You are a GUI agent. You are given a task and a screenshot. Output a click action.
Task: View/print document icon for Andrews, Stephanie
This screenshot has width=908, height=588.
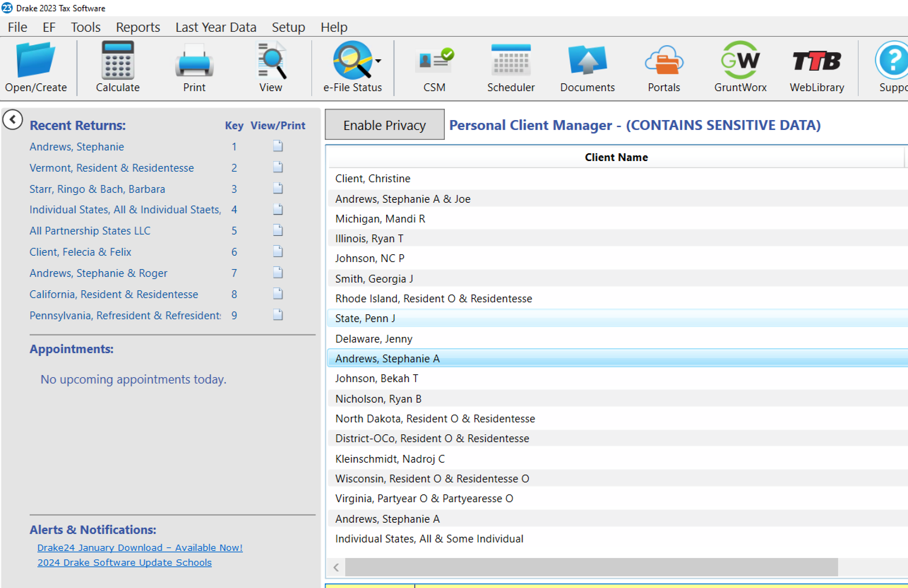pos(278,146)
